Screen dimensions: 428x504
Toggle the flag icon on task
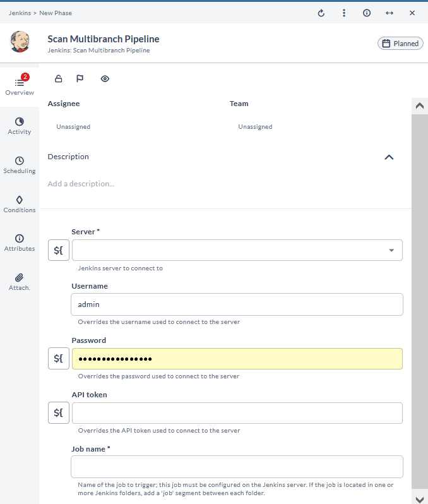point(80,79)
